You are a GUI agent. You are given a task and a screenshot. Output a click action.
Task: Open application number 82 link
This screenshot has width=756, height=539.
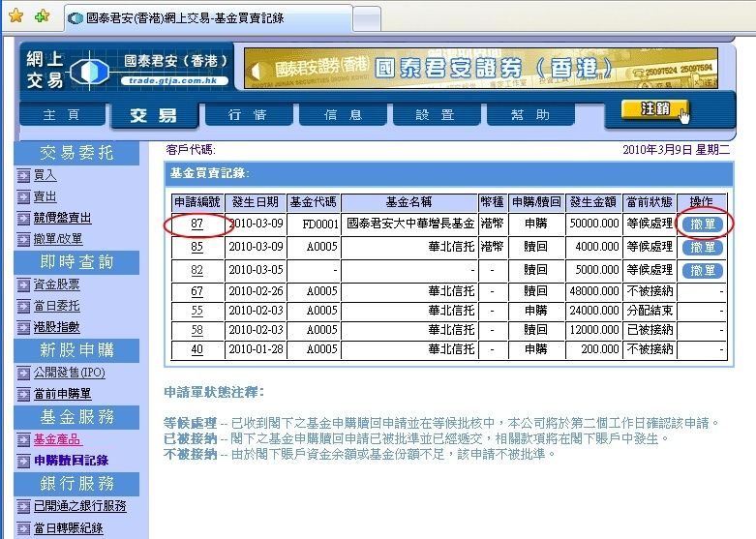[197, 270]
